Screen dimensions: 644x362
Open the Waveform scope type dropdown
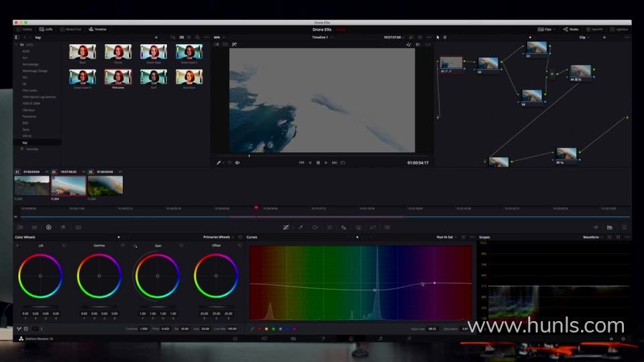[592, 237]
